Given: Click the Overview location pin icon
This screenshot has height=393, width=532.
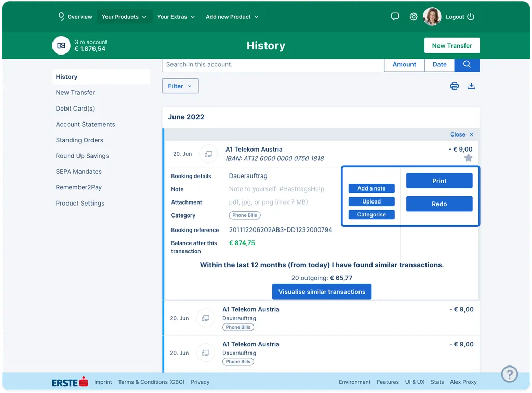Looking at the screenshot, I should (61, 17).
